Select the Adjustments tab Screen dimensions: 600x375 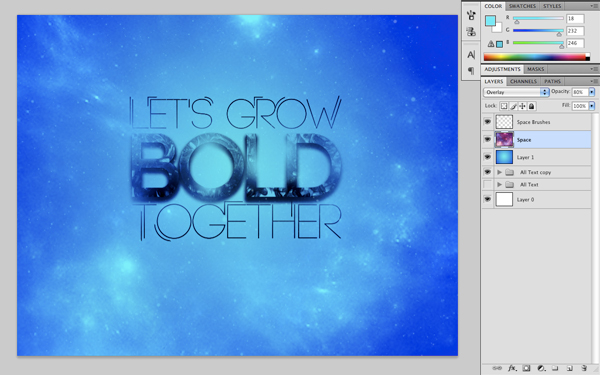(x=502, y=69)
